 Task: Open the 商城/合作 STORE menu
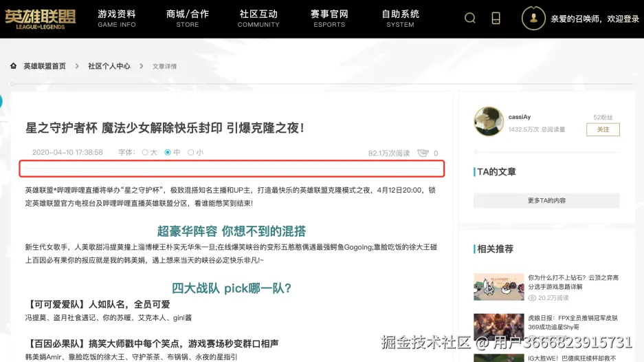(x=187, y=19)
